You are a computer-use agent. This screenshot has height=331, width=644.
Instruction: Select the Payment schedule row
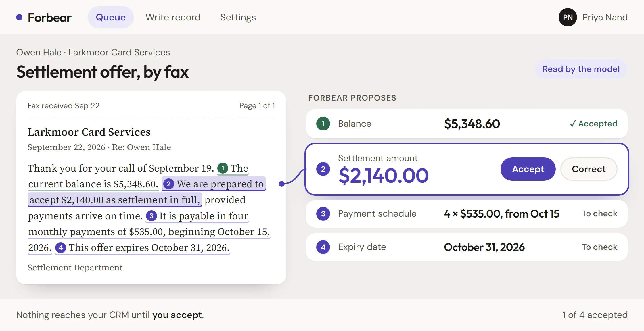467,214
